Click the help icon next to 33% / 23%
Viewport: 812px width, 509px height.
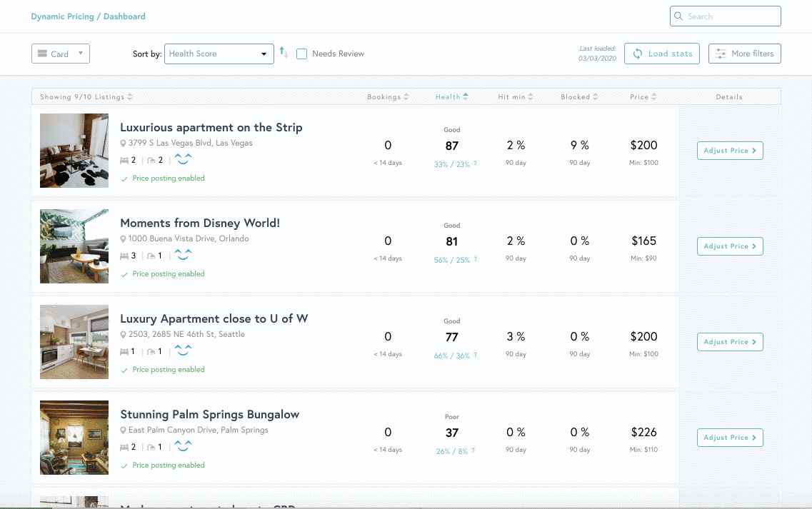pyautogui.click(x=475, y=163)
